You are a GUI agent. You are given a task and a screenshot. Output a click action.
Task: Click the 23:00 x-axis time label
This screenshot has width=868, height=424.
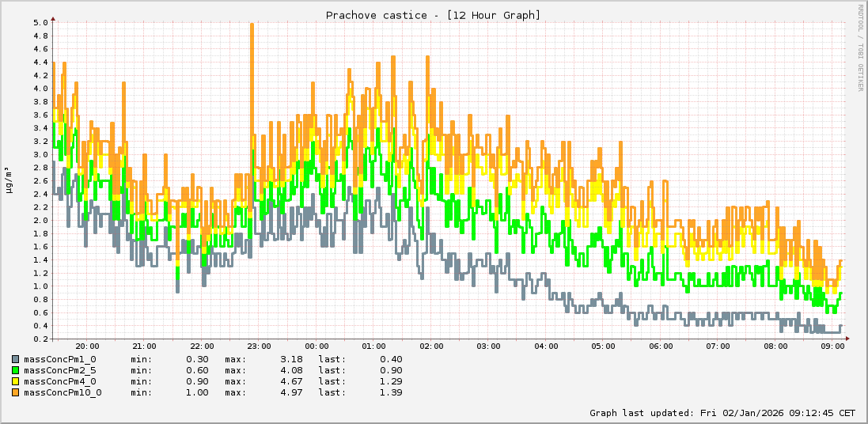[259, 346]
